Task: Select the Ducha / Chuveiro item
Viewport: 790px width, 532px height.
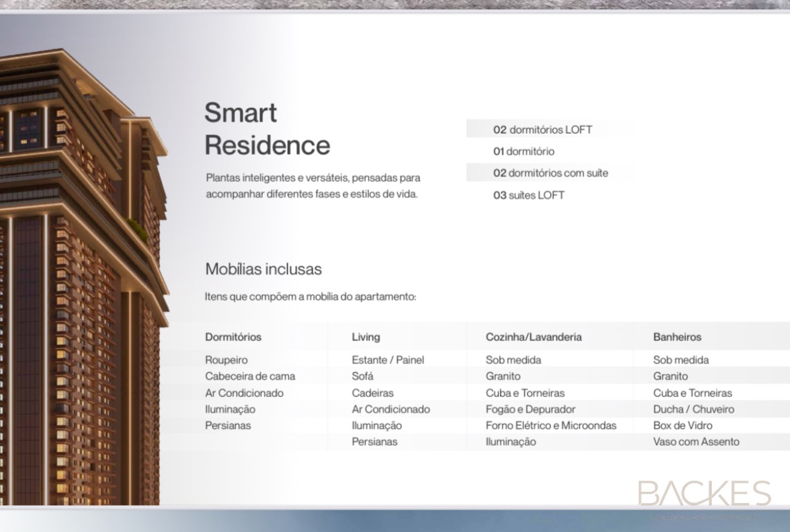Action: click(693, 410)
